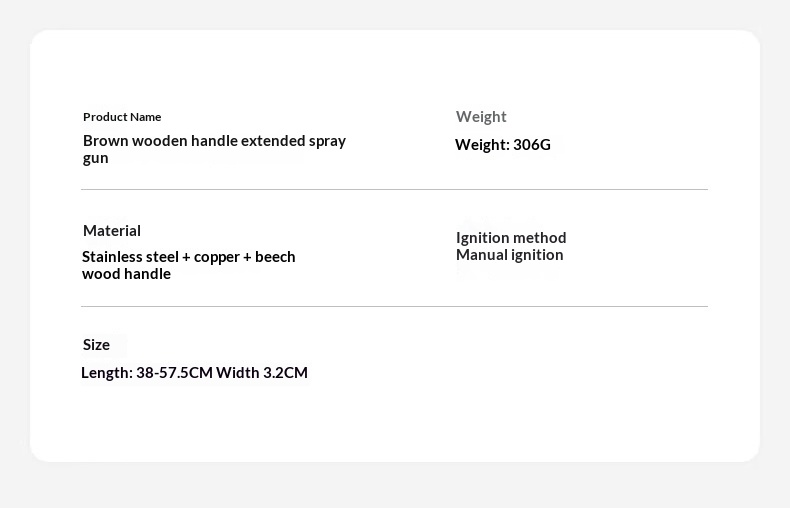This screenshot has width=790, height=508.
Task: Click the word extended in product name
Action: pos(273,141)
